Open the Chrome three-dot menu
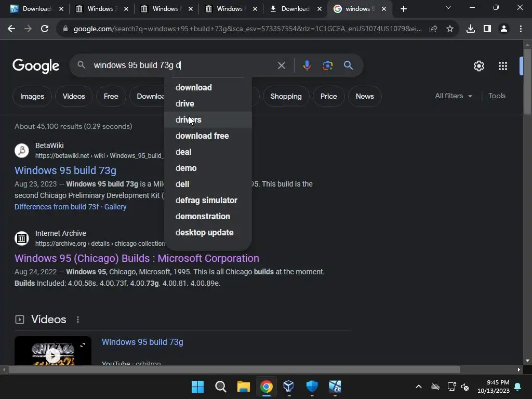 click(x=521, y=29)
